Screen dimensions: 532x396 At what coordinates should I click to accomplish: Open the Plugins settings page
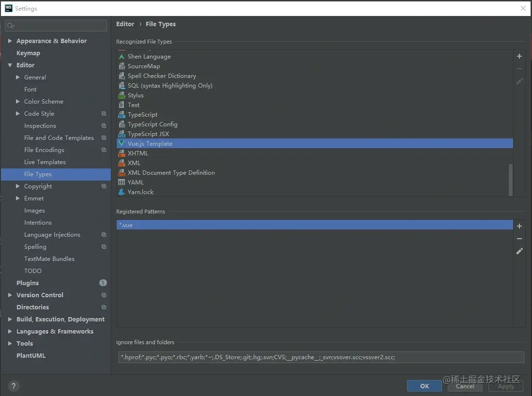pyautogui.click(x=28, y=283)
